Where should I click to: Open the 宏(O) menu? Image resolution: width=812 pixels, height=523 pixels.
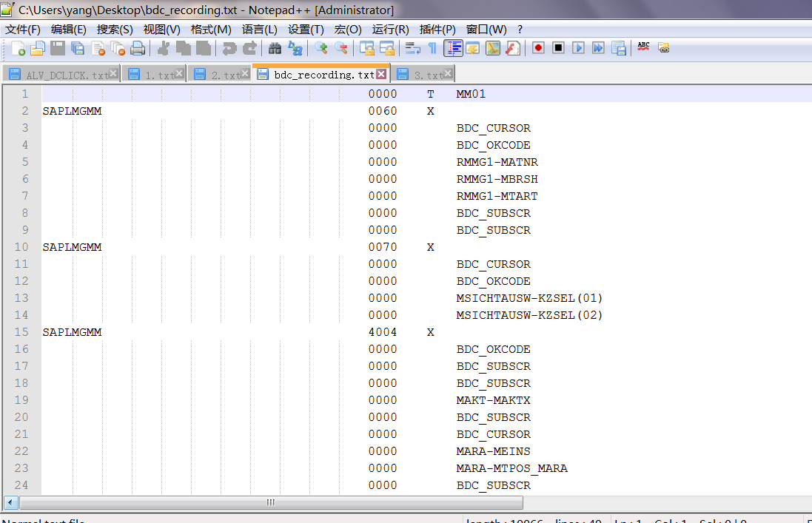pos(348,30)
